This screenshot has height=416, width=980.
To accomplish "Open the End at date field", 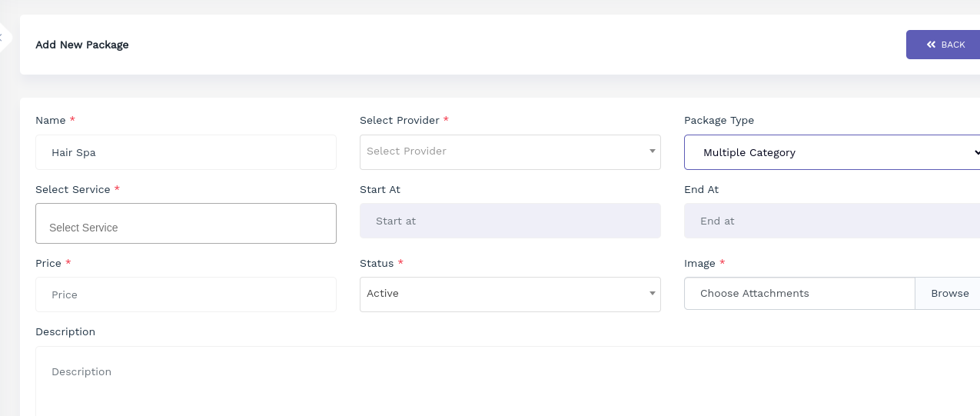I will click(832, 221).
